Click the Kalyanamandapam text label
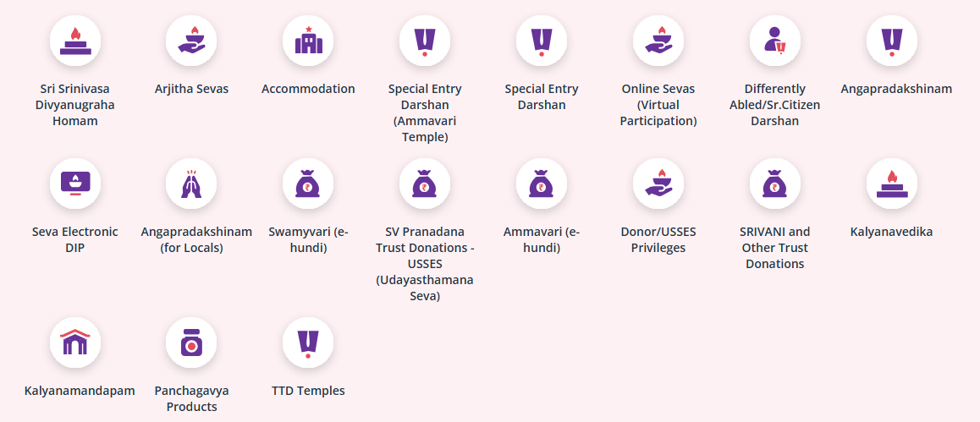 click(80, 392)
